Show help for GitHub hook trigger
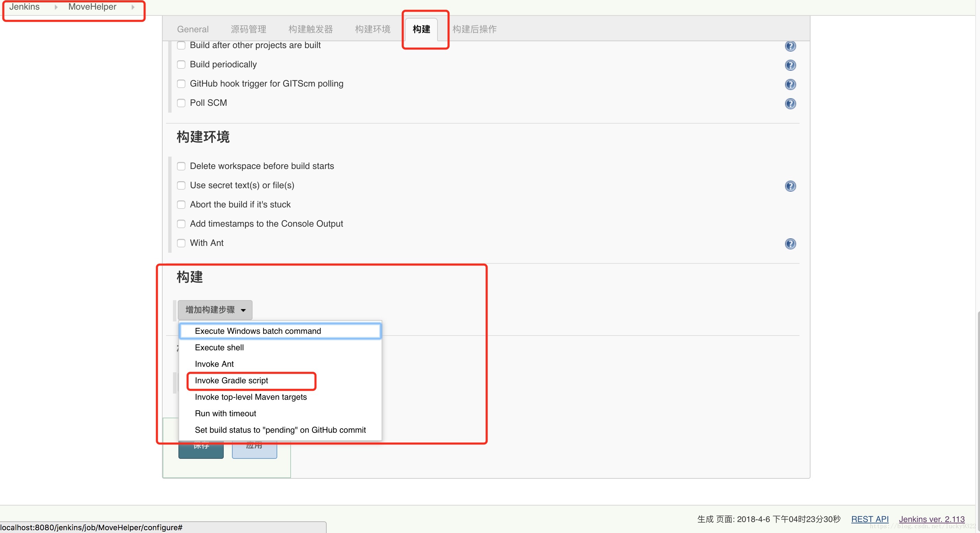The width and height of the screenshot is (980, 533). 790,84
